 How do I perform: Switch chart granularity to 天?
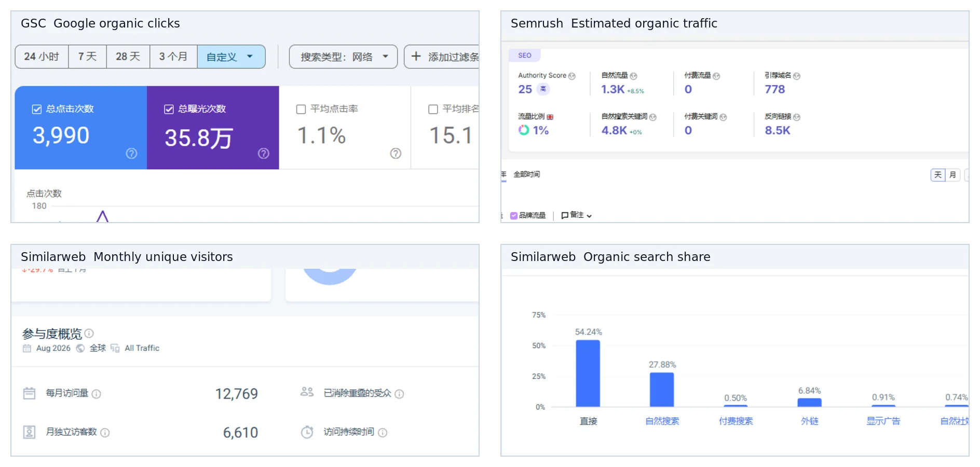(x=938, y=175)
